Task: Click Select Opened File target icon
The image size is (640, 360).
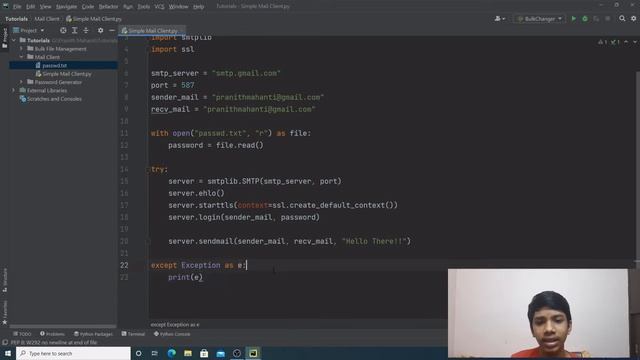Action: [63, 30]
